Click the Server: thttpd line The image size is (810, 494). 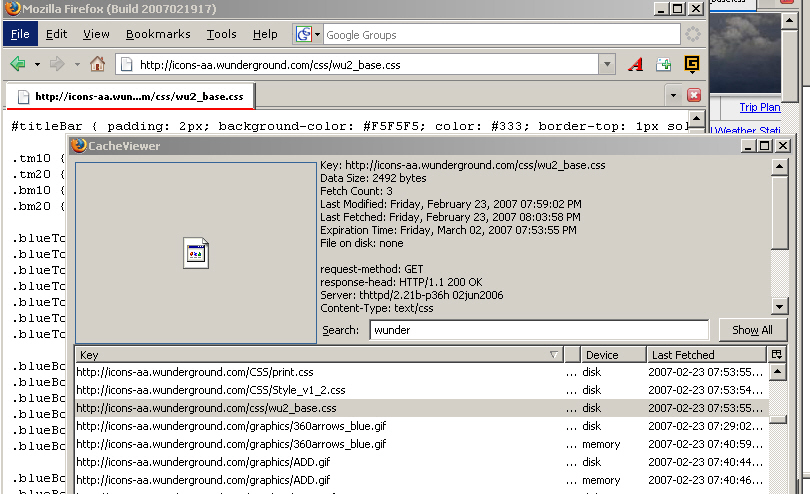(x=412, y=295)
